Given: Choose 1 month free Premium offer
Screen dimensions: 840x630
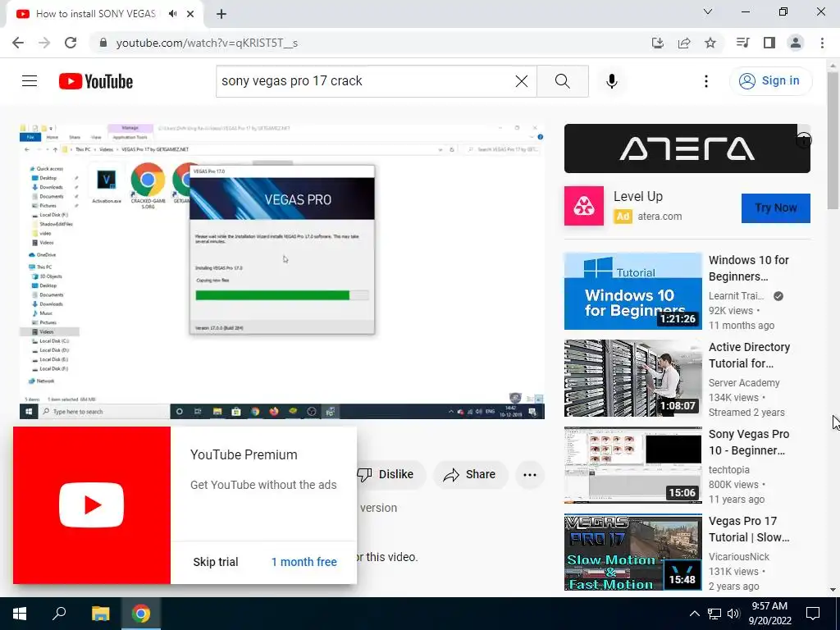Looking at the screenshot, I should (x=304, y=562).
